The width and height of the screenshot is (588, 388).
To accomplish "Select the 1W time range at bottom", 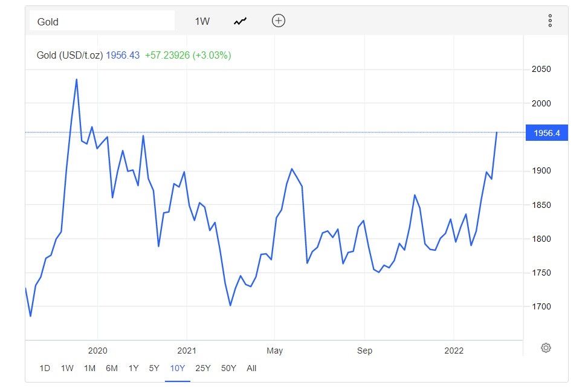I will coord(67,368).
